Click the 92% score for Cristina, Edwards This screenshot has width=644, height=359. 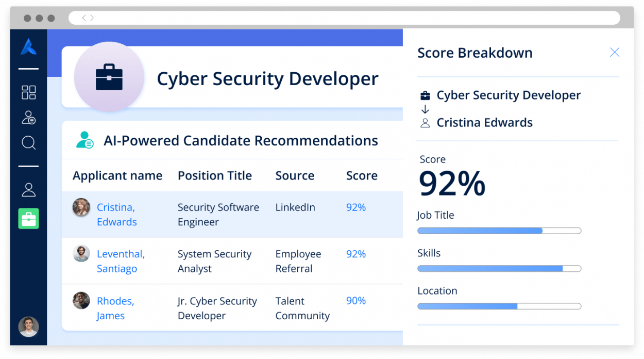coord(356,207)
